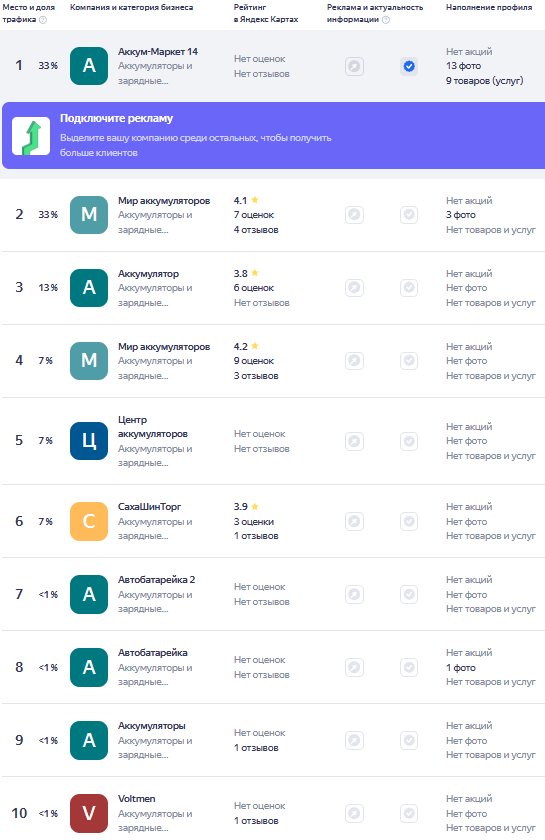Open the Voltmen company name
Image resolution: width=545 pixels, height=840 pixels.
[137, 798]
